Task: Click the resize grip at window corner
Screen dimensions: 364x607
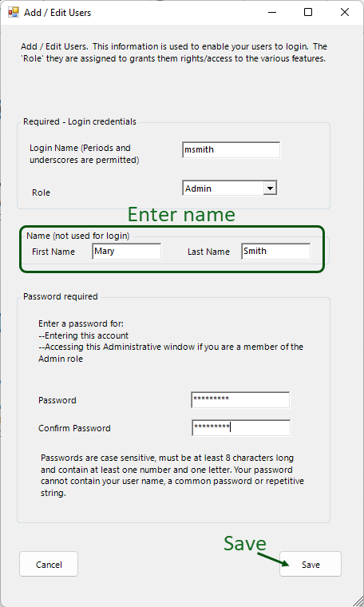Action: pos(358,601)
